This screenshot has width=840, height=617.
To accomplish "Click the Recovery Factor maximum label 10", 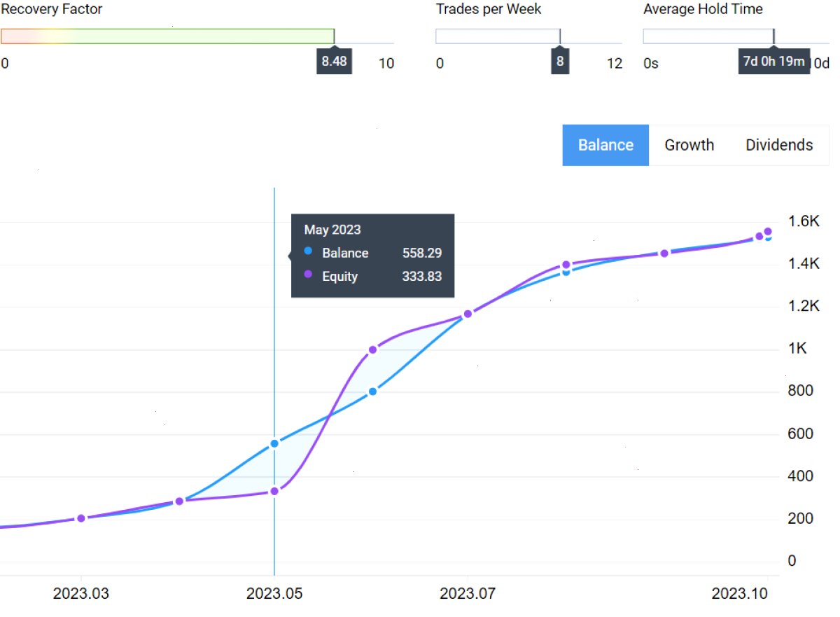I will (x=386, y=64).
